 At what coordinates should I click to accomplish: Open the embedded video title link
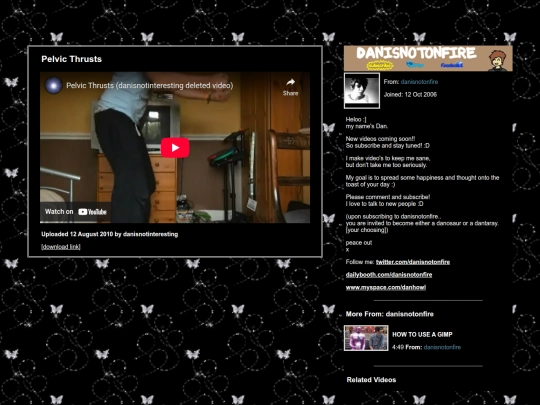coord(149,85)
